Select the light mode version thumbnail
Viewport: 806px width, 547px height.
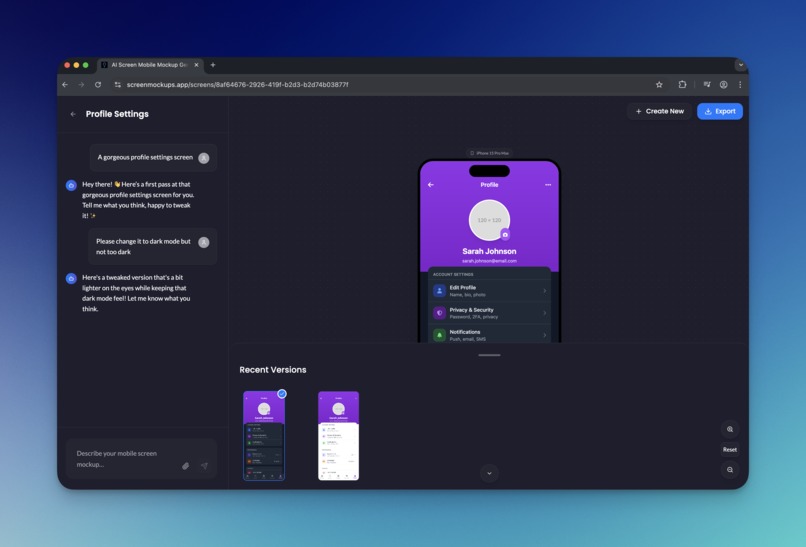[338, 435]
